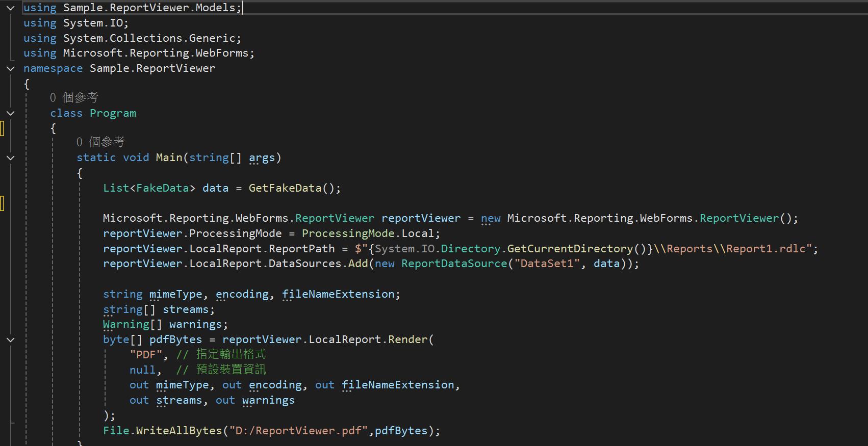Place cursor on "using System.IO;" line
Screen dimensions: 868x446
point(76,23)
